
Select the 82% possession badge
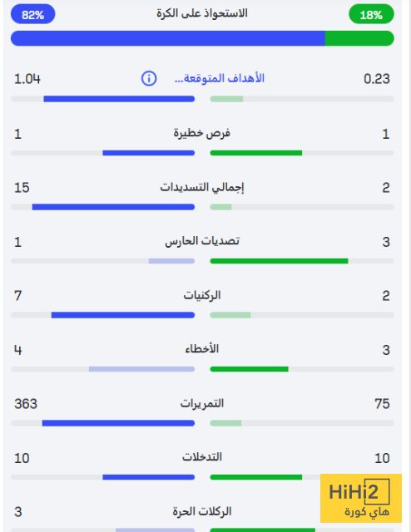[33, 14]
